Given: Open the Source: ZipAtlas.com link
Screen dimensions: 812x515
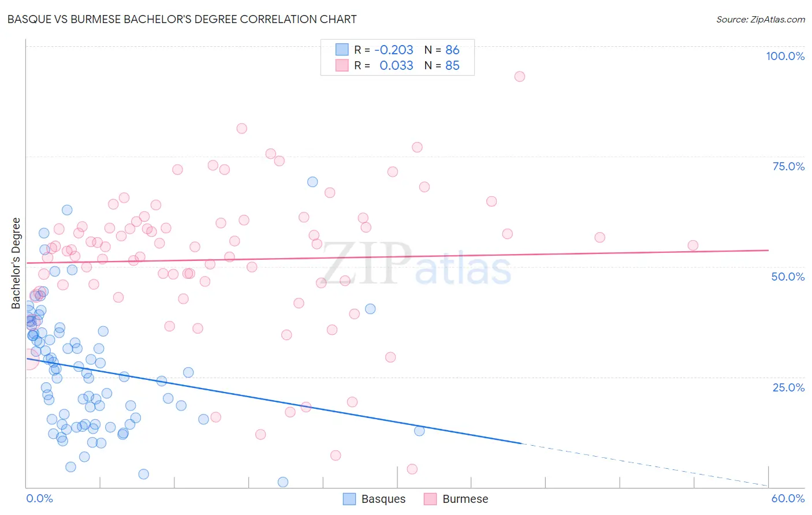Looking at the screenshot, I should pos(761,19).
